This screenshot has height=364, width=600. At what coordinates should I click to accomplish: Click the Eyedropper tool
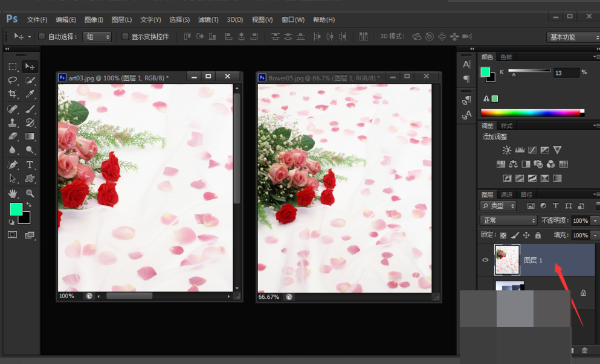pyautogui.click(x=30, y=94)
